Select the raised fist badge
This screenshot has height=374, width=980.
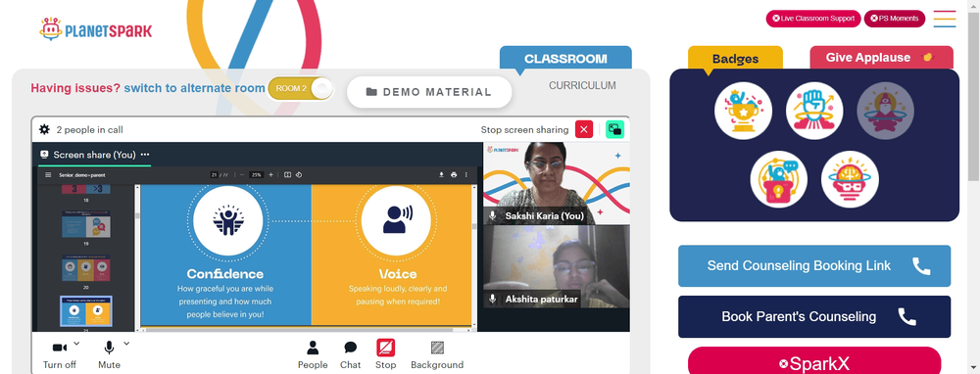pos(814,112)
